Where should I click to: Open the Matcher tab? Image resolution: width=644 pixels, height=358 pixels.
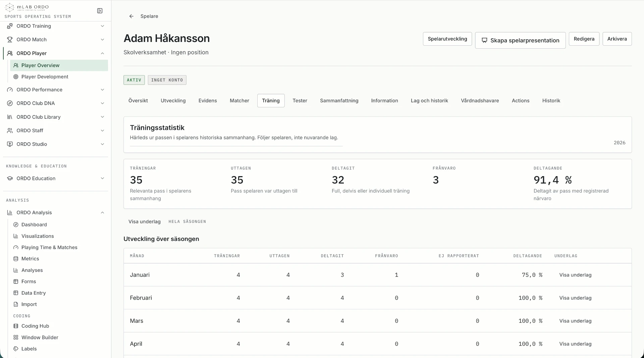tap(239, 101)
